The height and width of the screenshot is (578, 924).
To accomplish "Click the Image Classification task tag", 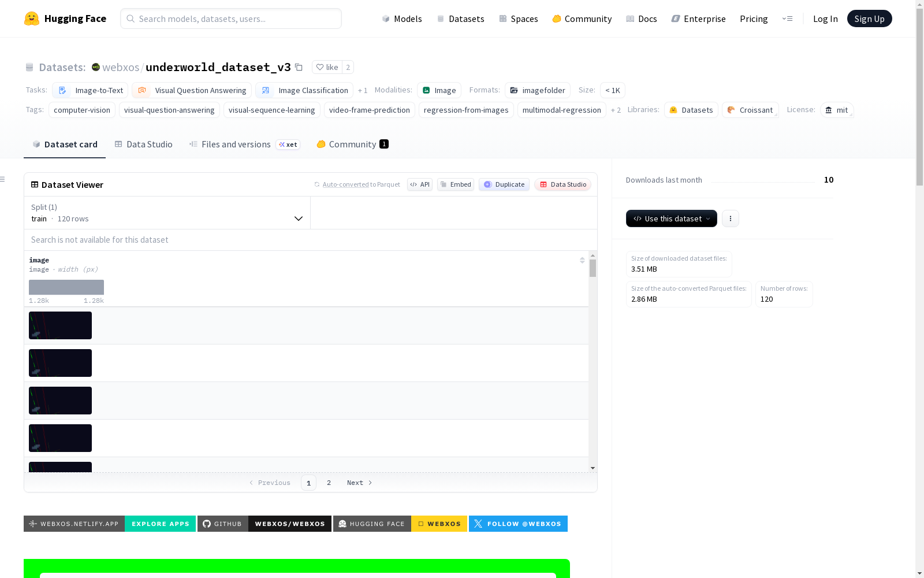I will (304, 90).
